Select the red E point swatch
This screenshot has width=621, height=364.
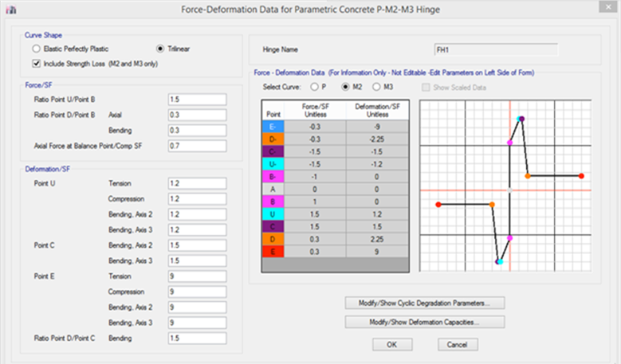[273, 252]
